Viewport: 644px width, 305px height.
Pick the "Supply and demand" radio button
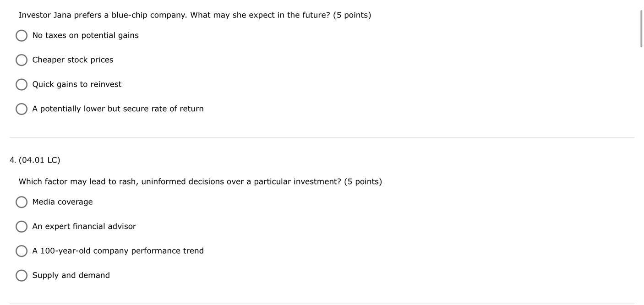22,276
